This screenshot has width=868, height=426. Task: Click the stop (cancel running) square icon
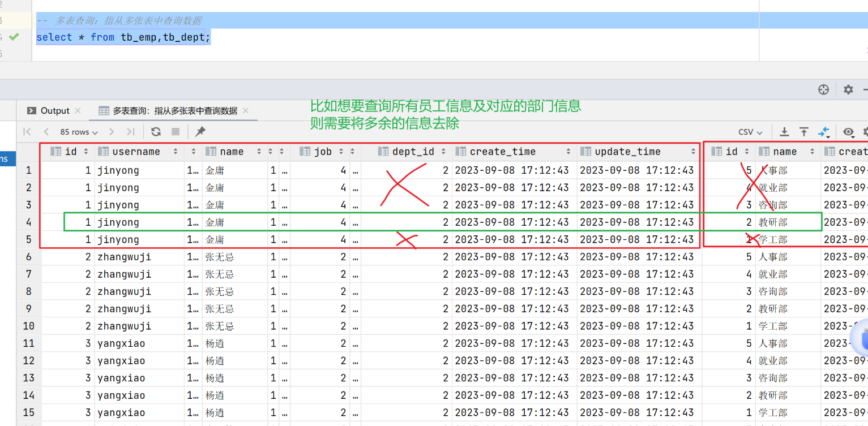click(x=176, y=132)
